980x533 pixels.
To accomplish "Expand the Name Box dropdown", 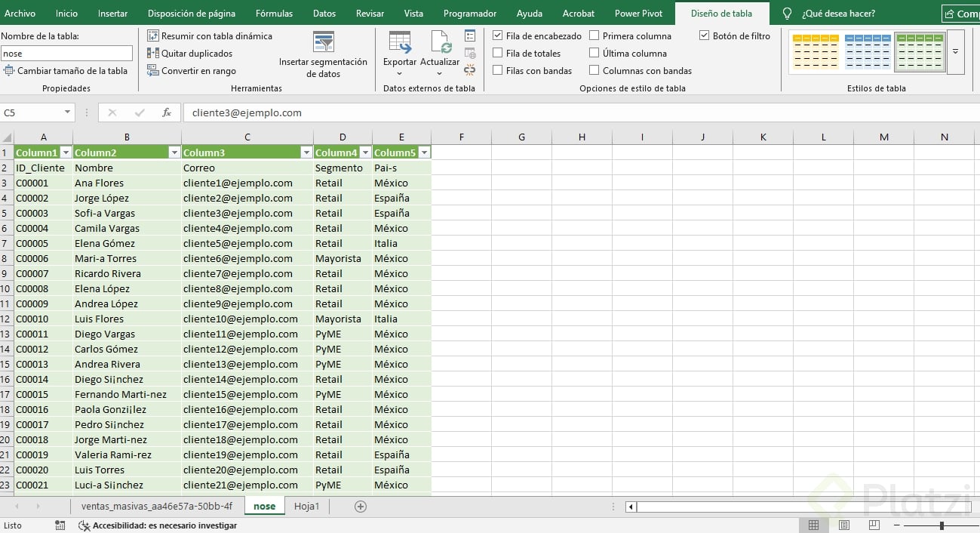I will [x=67, y=112].
